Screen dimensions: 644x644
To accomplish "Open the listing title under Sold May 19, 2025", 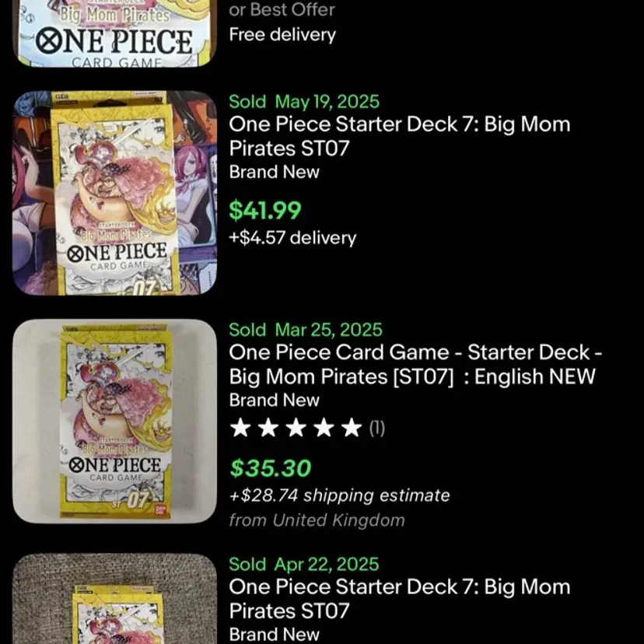I will [x=399, y=136].
